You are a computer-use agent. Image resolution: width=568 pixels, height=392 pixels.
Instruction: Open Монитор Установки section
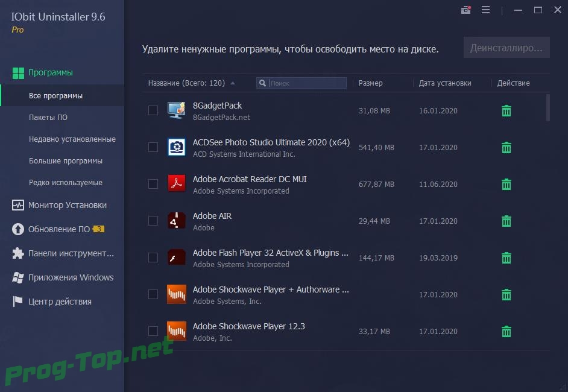pyautogui.click(x=68, y=205)
